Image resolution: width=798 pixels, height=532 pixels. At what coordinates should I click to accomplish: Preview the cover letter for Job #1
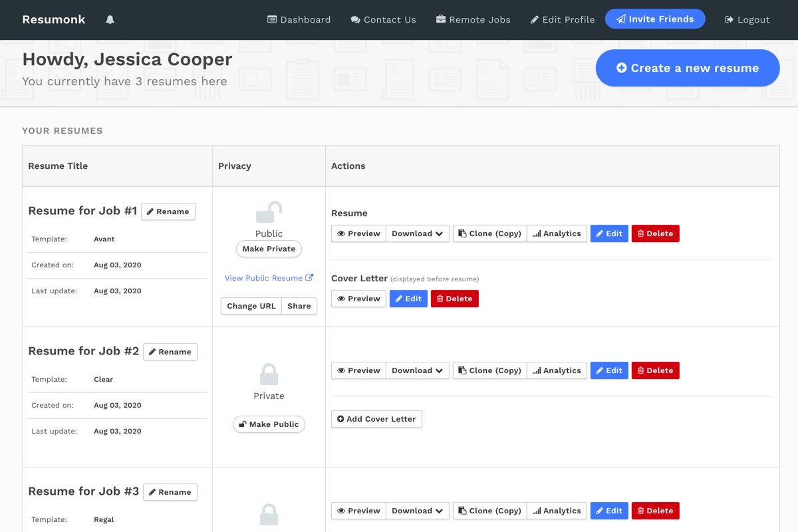point(358,299)
